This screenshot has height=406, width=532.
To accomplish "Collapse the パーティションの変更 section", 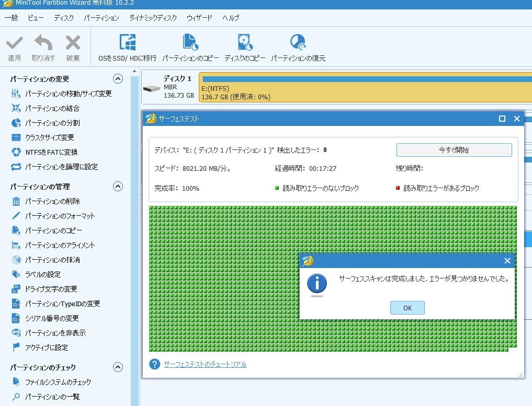I will [x=118, y=79].
